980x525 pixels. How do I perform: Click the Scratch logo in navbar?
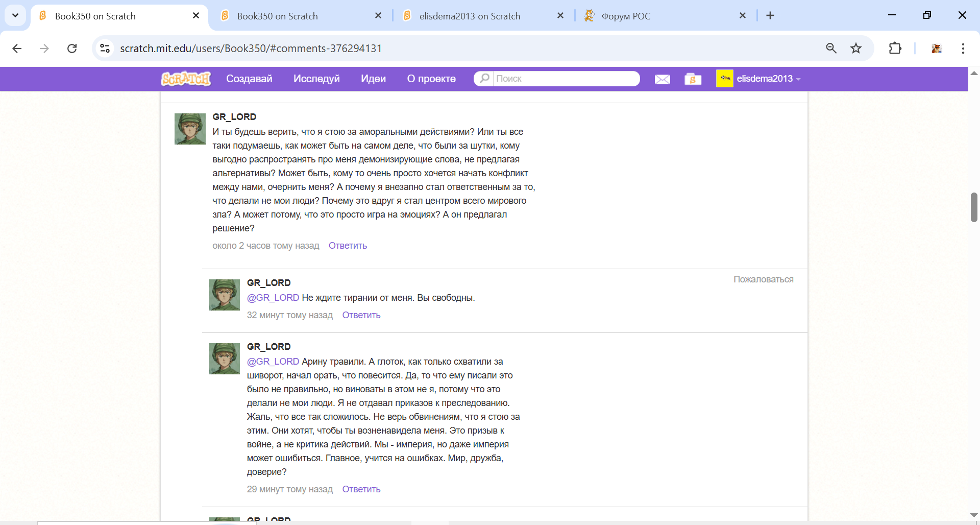coord(186,79)
